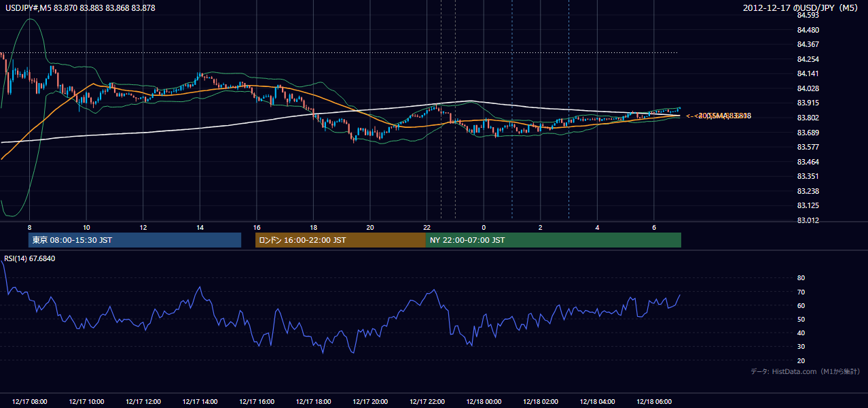Click the bottom date label 12/18 06:00
868x408 pixels.
point(654,402)
